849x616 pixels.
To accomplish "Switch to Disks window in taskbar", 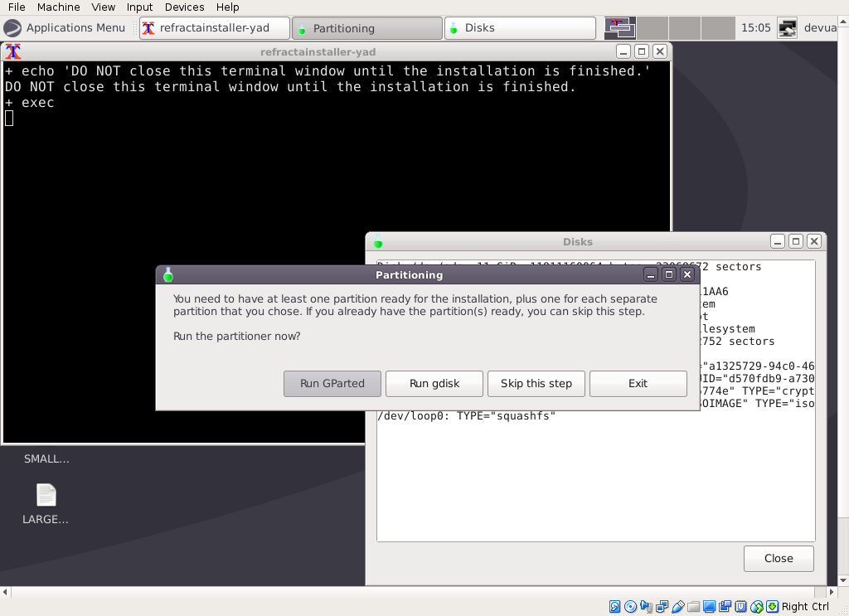I will click(520, 28).
